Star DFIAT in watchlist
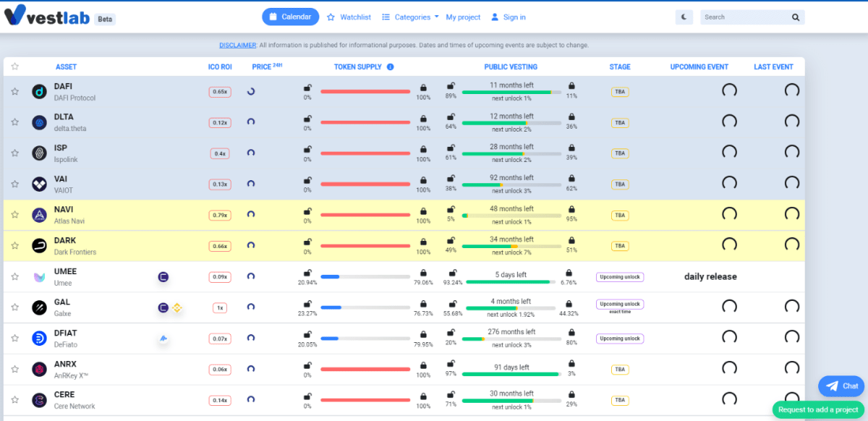 pyautogui.click(x=14, y=339)
